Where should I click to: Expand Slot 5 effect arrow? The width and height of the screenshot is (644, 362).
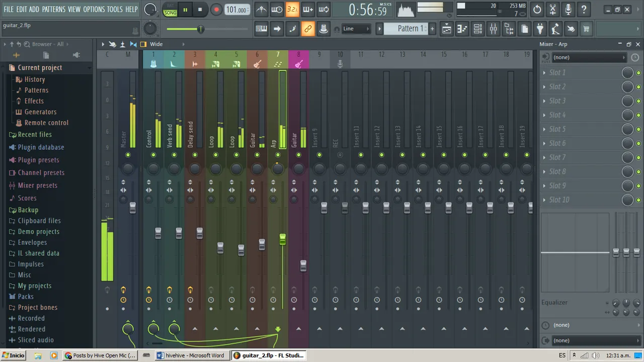(544, 129)
